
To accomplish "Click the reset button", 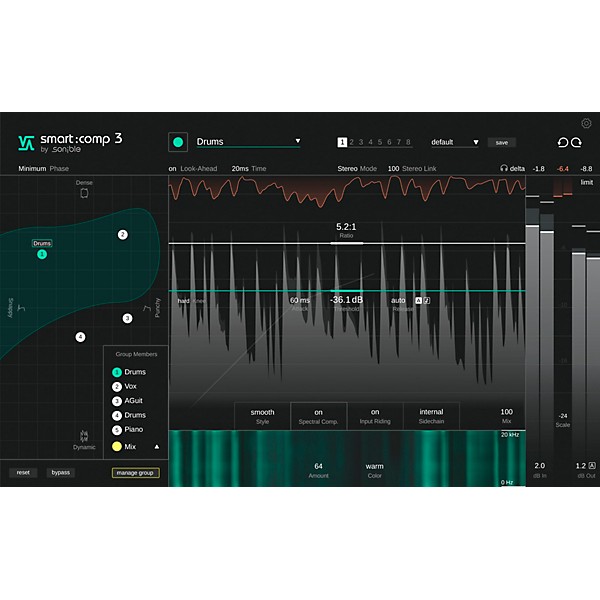I will click(23, 473).
